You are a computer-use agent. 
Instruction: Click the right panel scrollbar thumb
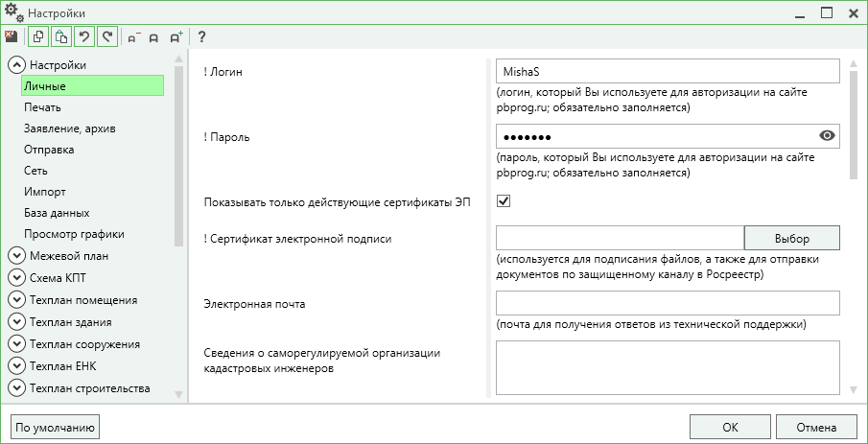tap(854, 125)
